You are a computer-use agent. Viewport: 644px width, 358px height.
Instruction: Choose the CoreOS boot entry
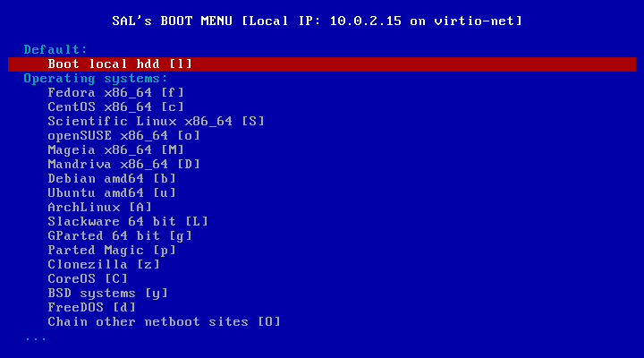click(88, 278)
